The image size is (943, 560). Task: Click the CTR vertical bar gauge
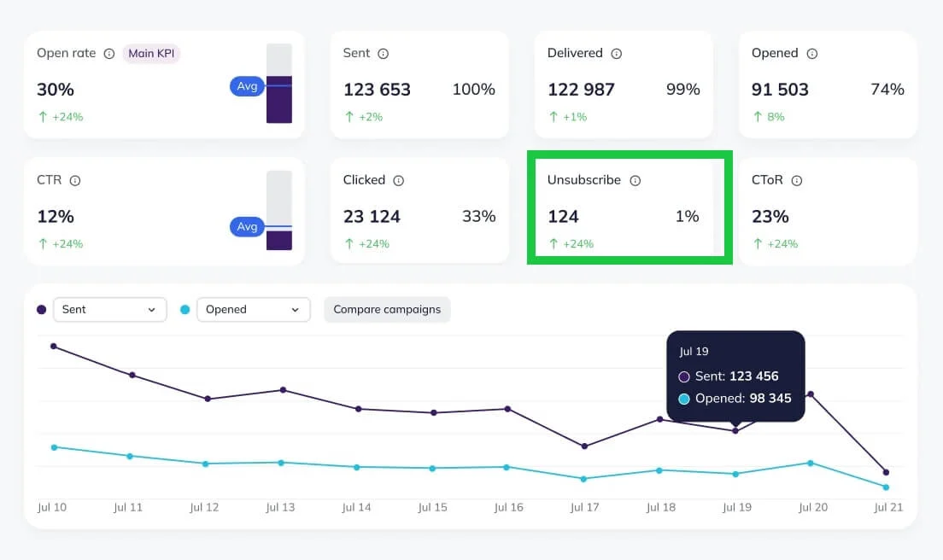pos(279,210)
